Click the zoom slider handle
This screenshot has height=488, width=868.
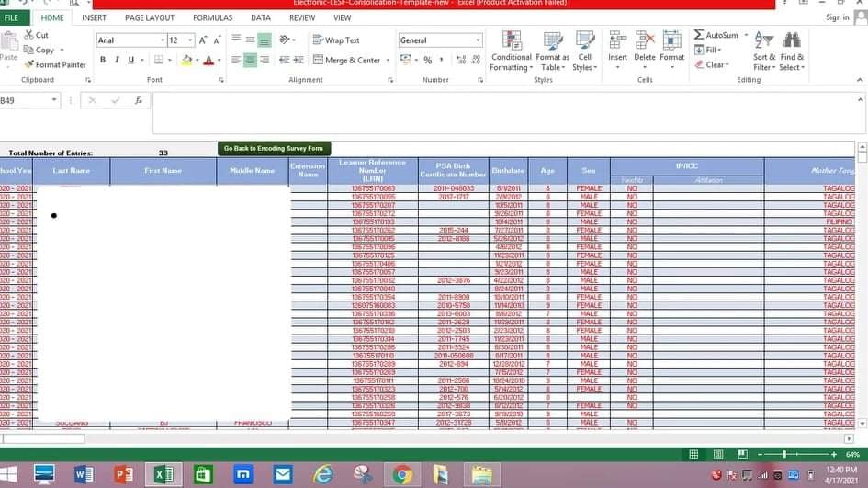[x=784, y=454]
